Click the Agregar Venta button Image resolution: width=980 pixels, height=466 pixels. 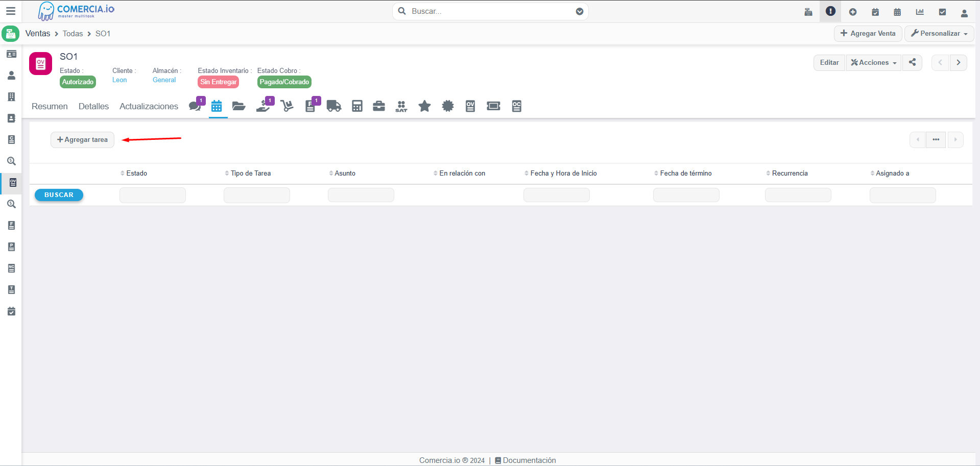pos(868,33)
